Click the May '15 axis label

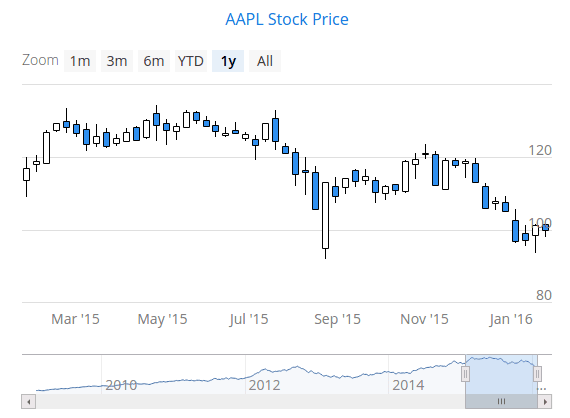tap(162, 319)
